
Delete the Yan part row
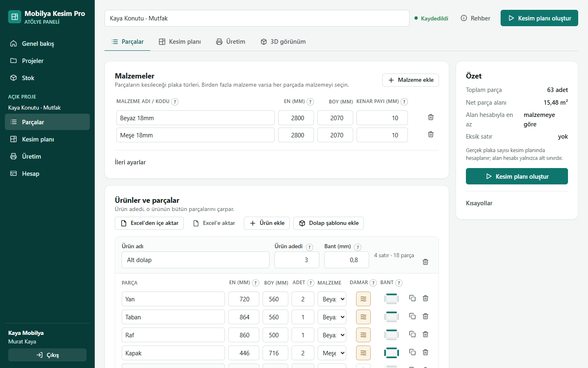coord(425,298)
